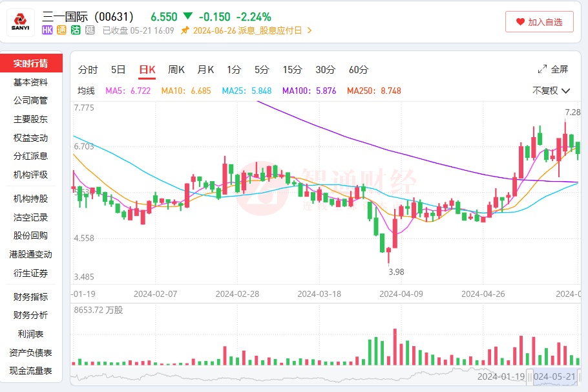Click the orange 通 stock connect badge
Image resolution: width=588 pixels, height=392 pixels.
pyautogui.click(x=61, y=30)
